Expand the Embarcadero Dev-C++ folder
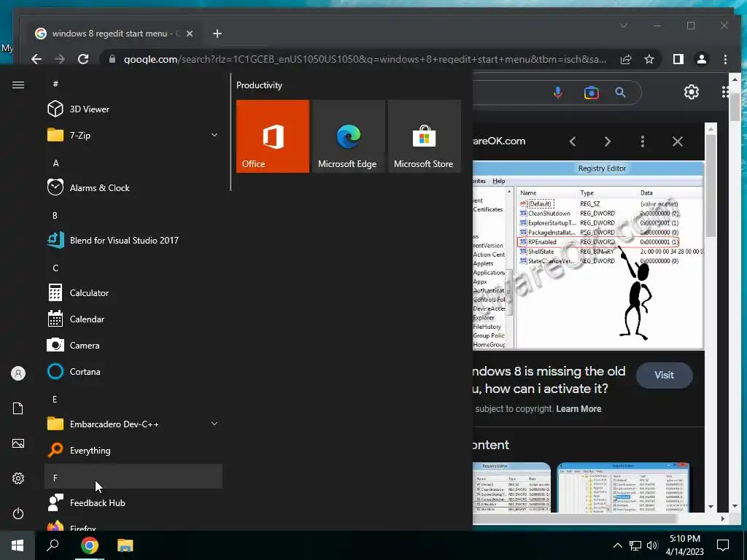The height and width of the screenshot is (560, 747). [x=133, y=424]
